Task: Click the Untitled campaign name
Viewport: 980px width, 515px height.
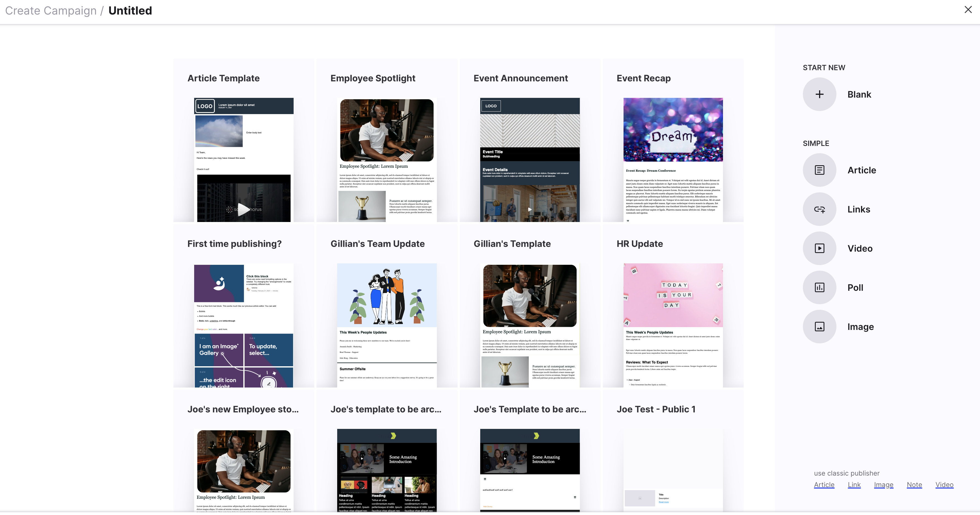Action: pyautogui.click(x=130, y=10)
